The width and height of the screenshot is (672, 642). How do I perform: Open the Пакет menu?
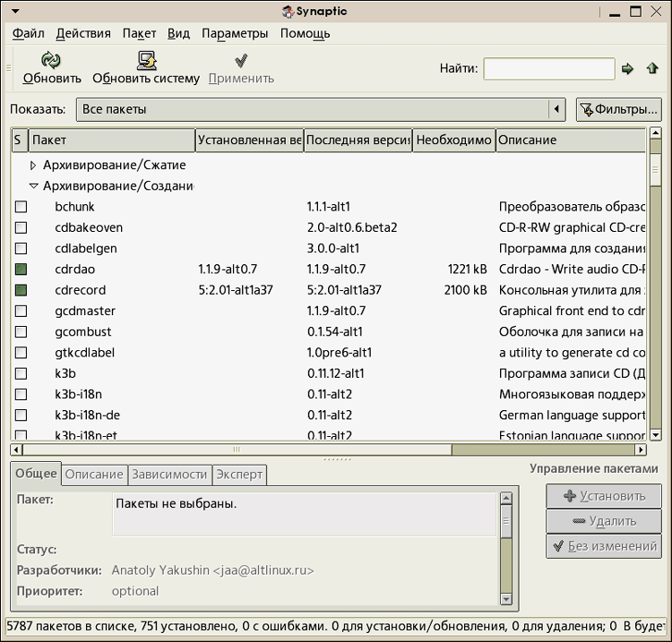tap(139, 33)
